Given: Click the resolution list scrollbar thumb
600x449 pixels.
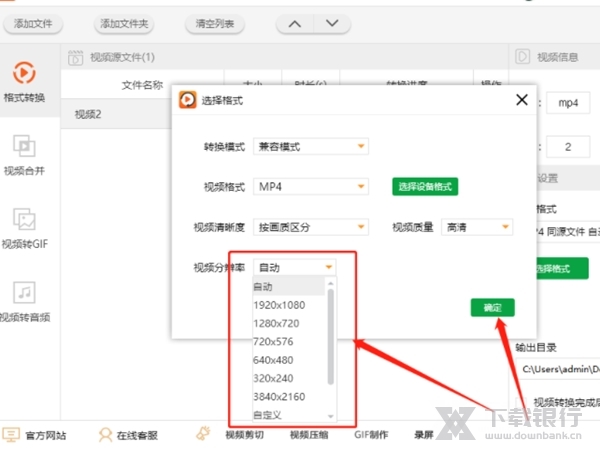Looking at the screenshot, I should 331,337.
